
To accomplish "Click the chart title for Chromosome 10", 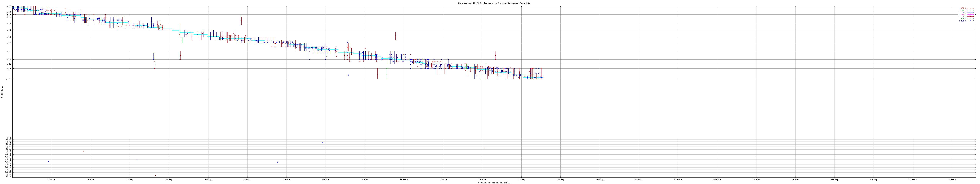I will click(x=494, y=3).
